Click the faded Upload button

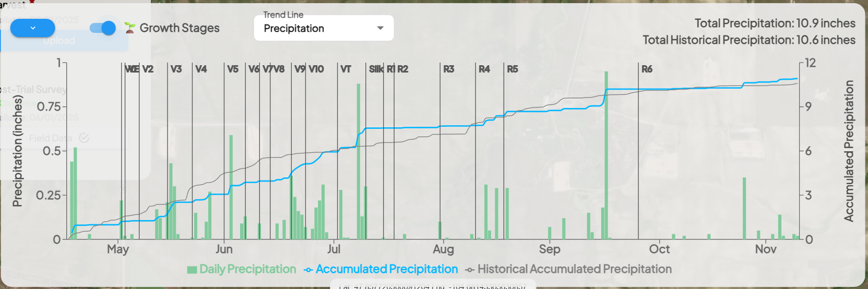[60, 41]
